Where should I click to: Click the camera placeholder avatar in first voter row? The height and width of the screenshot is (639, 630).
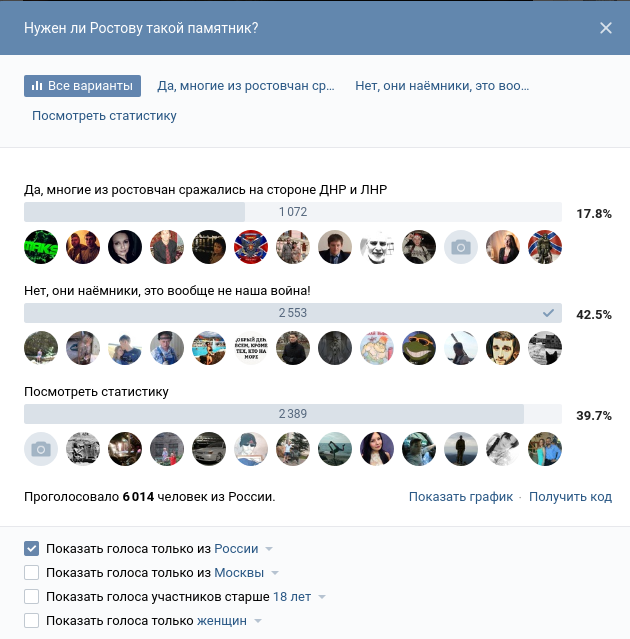point(461,247)
